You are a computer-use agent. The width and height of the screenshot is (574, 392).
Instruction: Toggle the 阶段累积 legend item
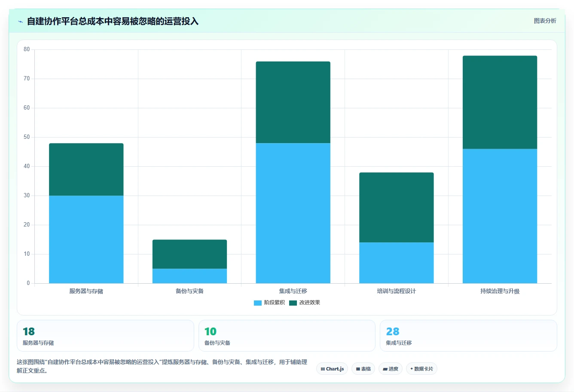click(x=269, y=303)
